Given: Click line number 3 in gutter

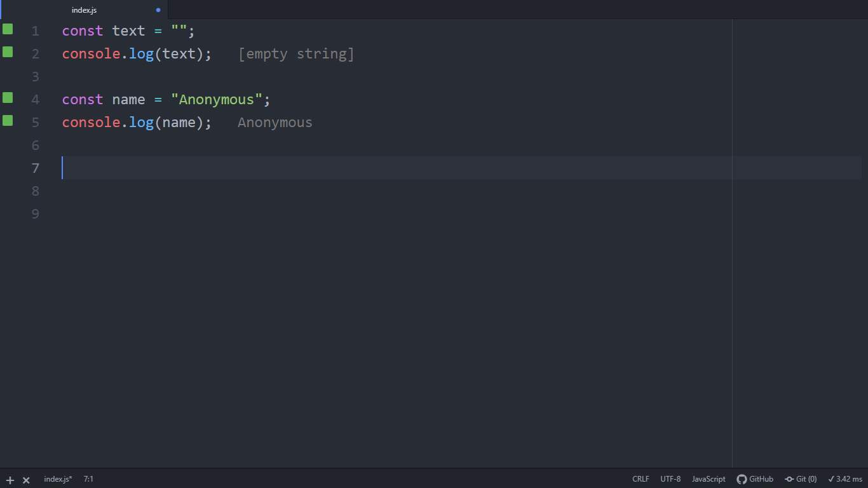Looking at the screenshot, I should [35, 77].
